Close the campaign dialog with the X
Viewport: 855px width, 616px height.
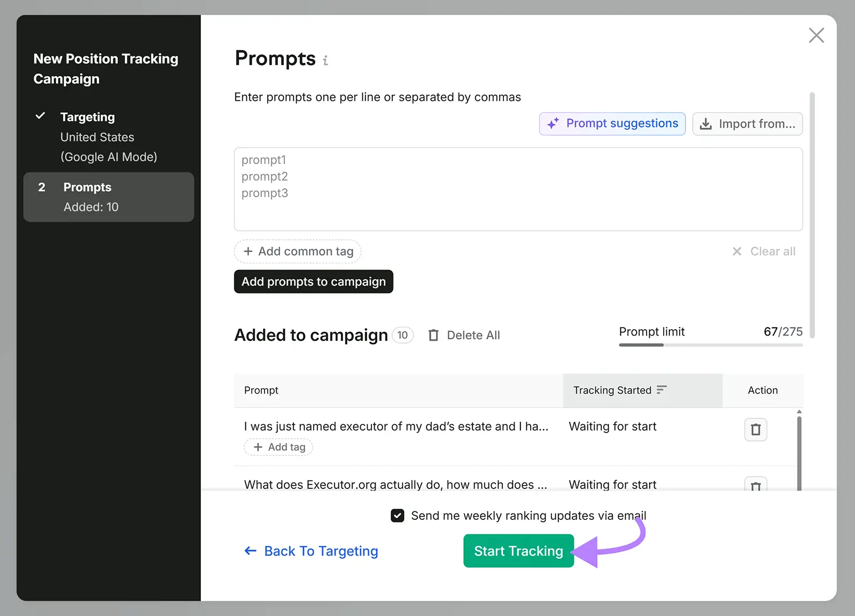tap(816, 36)
